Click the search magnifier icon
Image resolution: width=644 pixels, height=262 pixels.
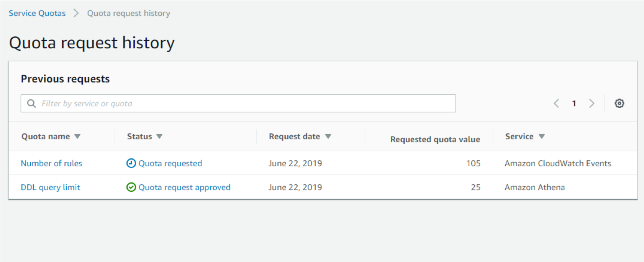tap(31, 104)
